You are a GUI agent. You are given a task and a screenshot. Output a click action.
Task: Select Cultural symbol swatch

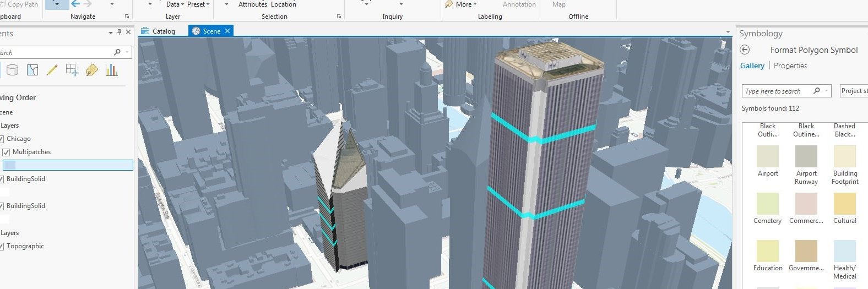845,204
